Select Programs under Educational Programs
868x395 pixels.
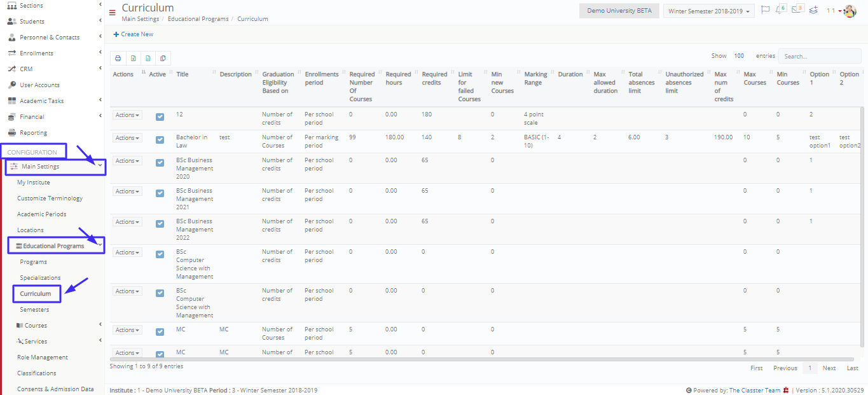pos(33,262)
